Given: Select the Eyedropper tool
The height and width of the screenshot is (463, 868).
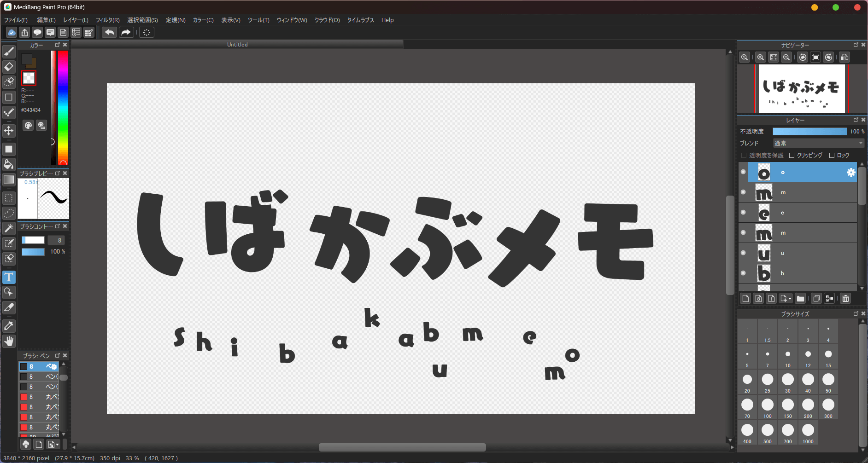Looking at the screenshot, I should [9, 326].
